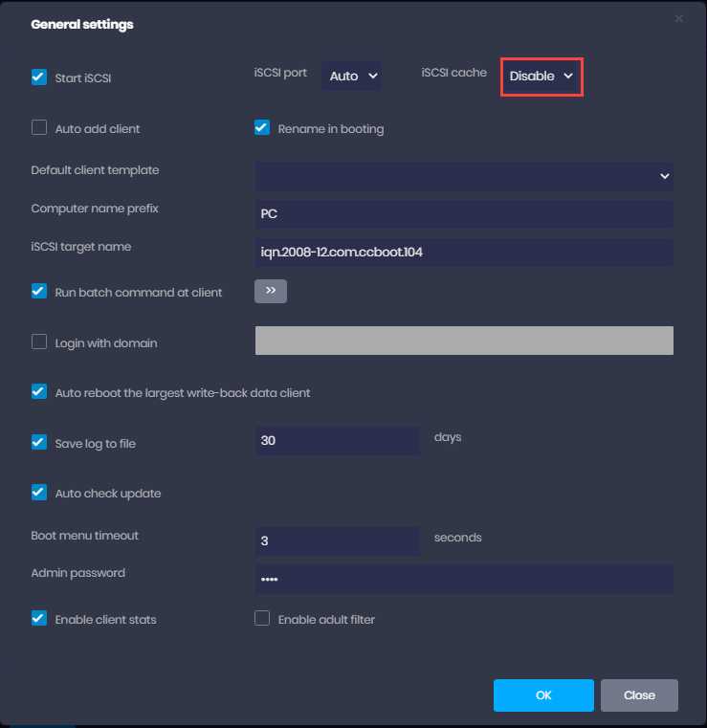Enable adult filter checkbox
The height and width of the screenshot is (728, 707).
point(262,618)
